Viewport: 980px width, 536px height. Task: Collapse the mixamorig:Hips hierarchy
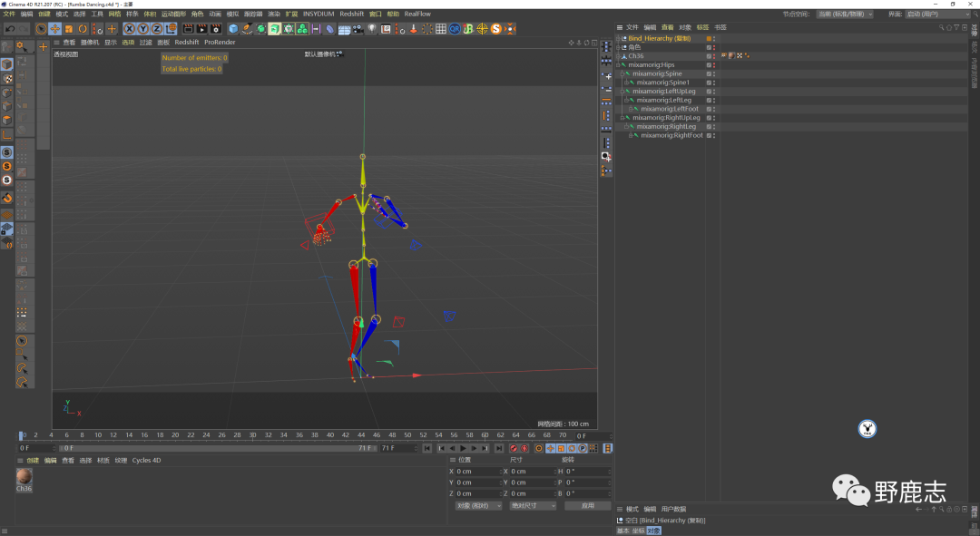618,65
